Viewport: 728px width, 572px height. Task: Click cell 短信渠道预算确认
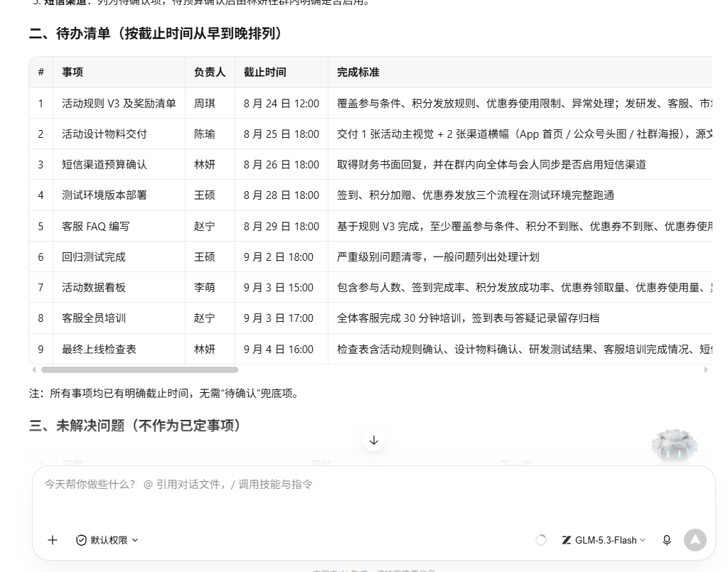(x=105, y=165)
